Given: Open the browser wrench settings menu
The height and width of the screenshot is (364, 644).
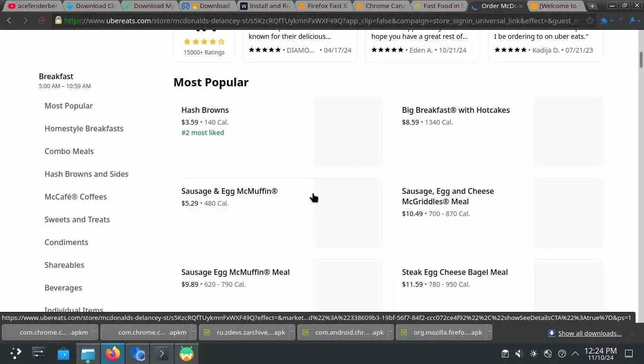Looking at the screenshot, I should coord(633,20).
